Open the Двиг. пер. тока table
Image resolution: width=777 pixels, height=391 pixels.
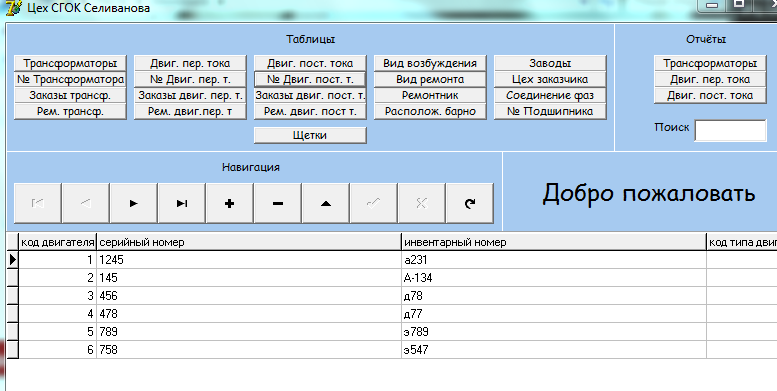(x=190, y=63)
